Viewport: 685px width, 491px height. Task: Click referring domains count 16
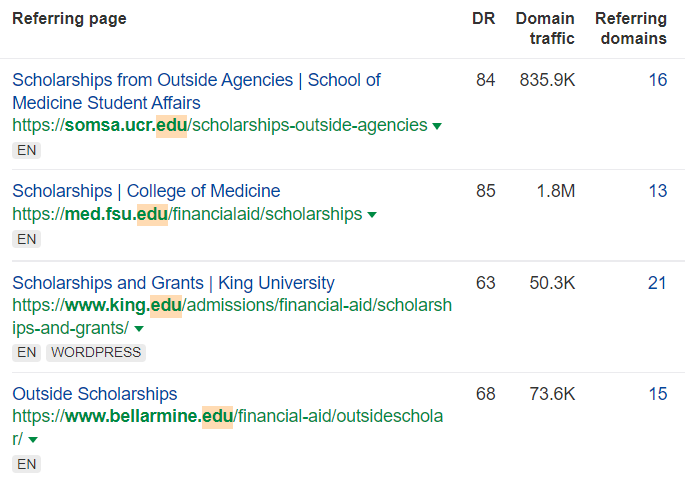click(657, 80)
